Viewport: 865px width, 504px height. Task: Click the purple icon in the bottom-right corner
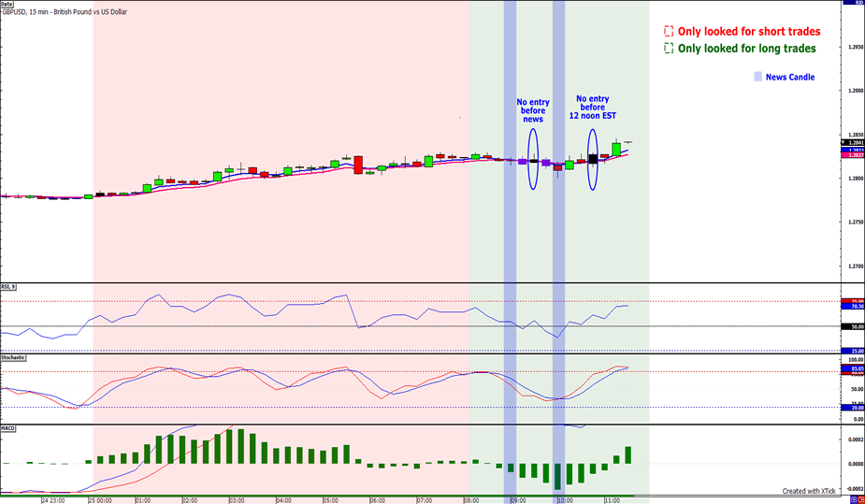click(854, 499)
